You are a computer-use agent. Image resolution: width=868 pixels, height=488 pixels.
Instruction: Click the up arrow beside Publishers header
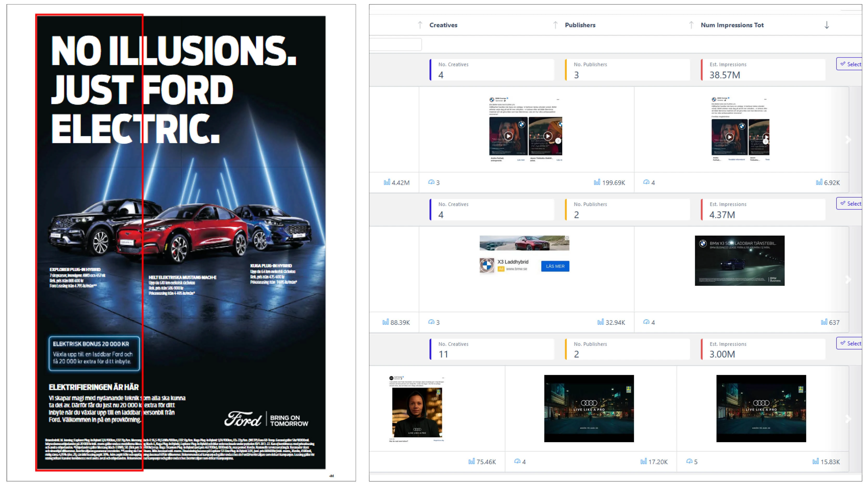click(x=555, y=25)
